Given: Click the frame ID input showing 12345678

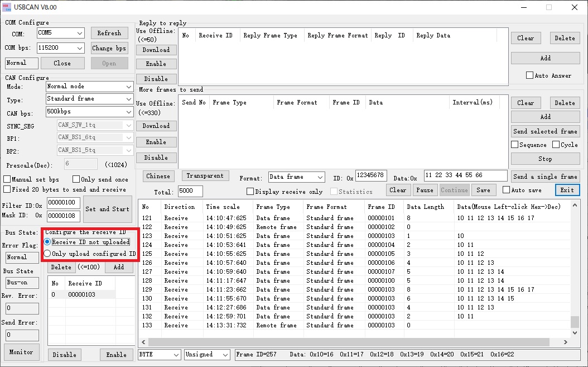Looking at the screenshot, I should pos(371,175).
